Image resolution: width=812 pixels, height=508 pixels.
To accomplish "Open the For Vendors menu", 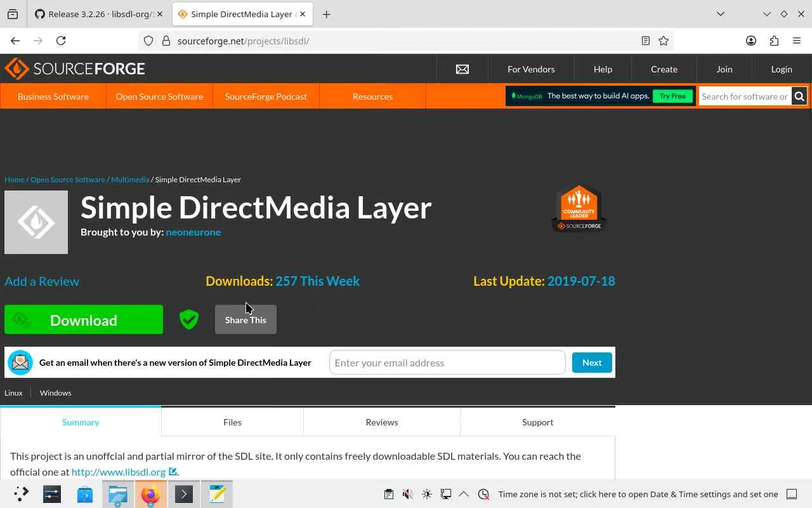I will tap(531, 69).
